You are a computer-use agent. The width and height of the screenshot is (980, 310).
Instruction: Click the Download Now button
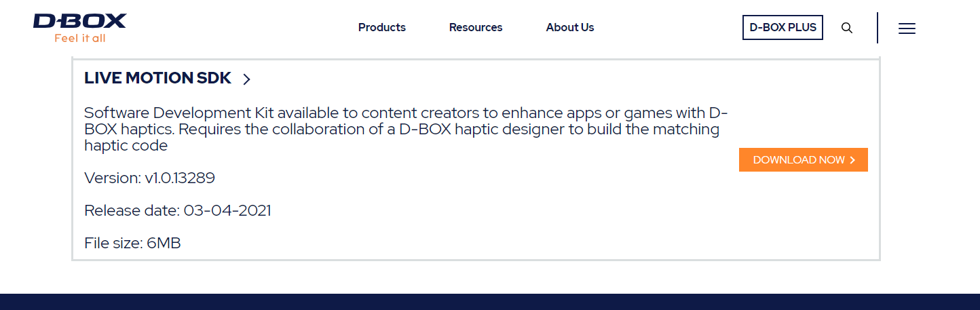point(804,160)
